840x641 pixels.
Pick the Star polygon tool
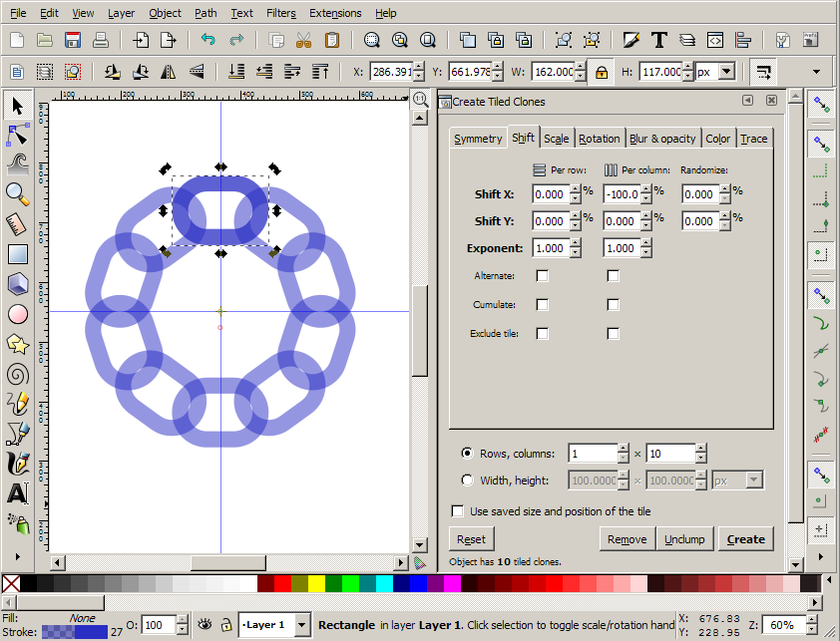pyautogui.click(x=17, y=344)
